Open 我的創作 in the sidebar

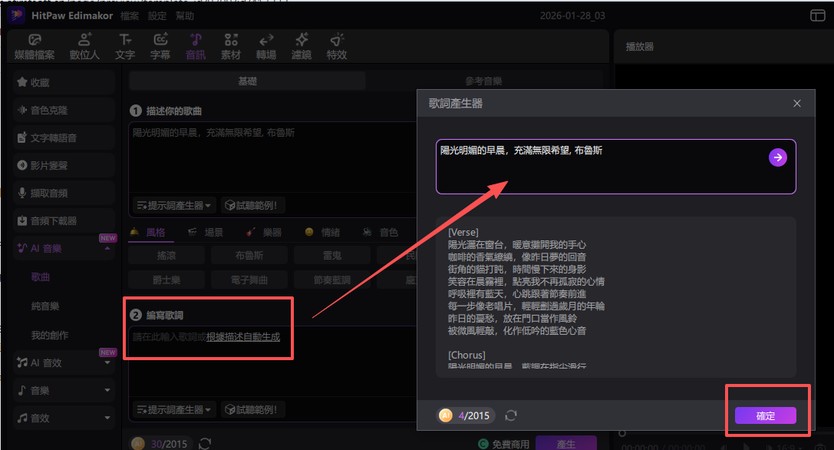pos(49,335)
